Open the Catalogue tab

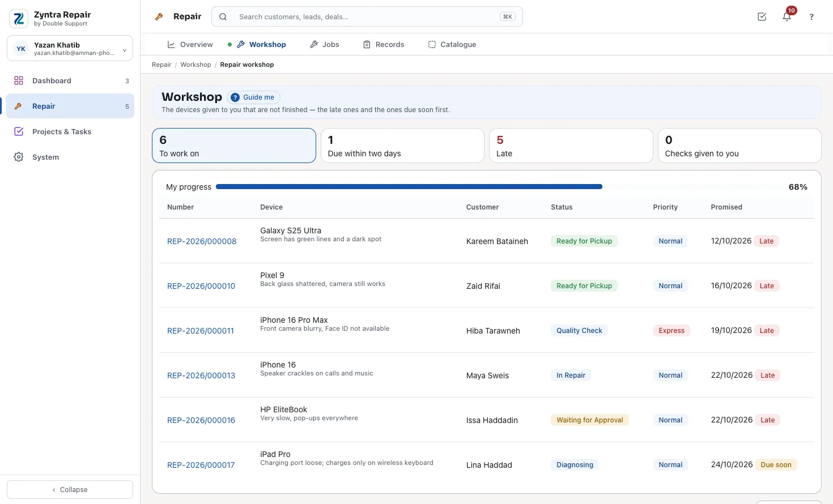click(452, 45)
